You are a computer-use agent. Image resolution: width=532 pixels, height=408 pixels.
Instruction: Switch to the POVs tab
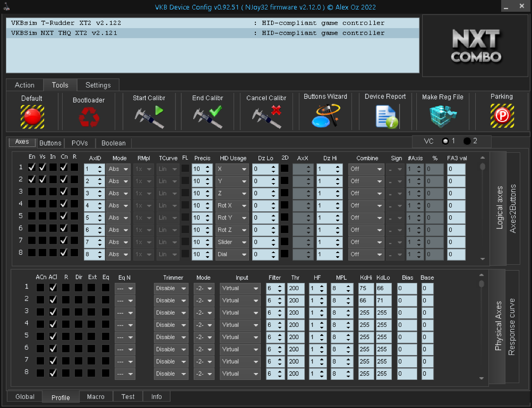80,143
